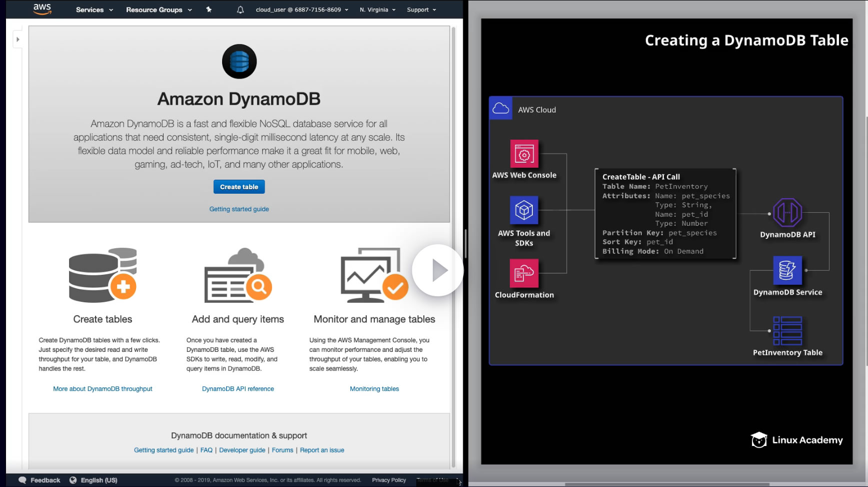Click the DynamoDB API icon

pos(787,213)
